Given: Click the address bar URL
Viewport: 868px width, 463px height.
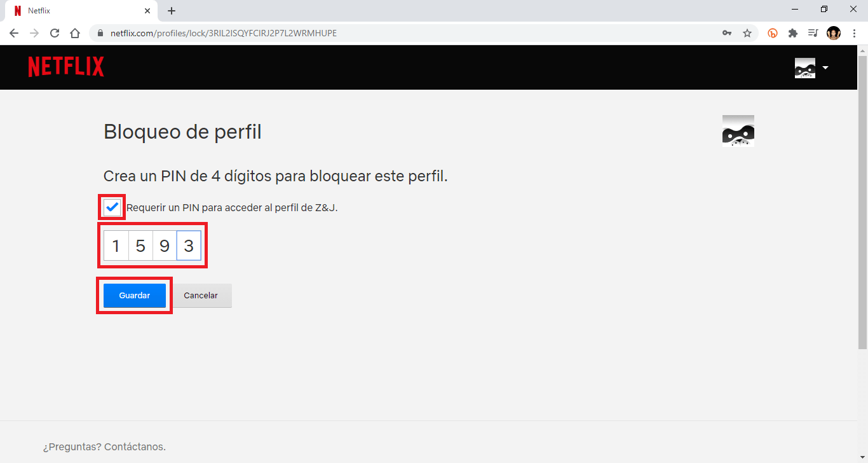Looking at the screenshot, I should (224, 33).
